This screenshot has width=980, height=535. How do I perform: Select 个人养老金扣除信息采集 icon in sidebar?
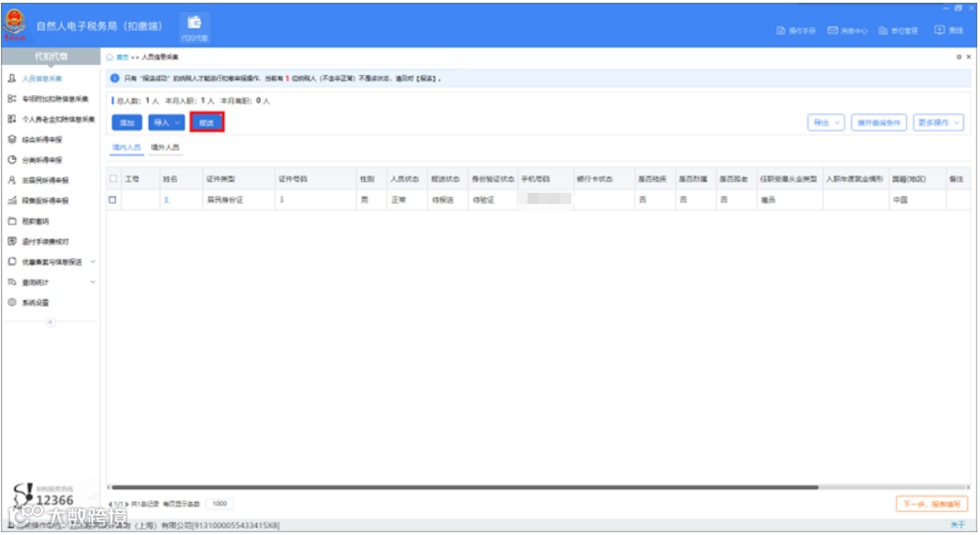12,119
